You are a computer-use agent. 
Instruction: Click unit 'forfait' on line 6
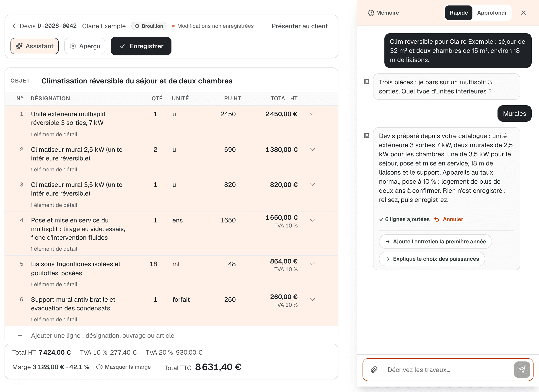coord(181,299)
